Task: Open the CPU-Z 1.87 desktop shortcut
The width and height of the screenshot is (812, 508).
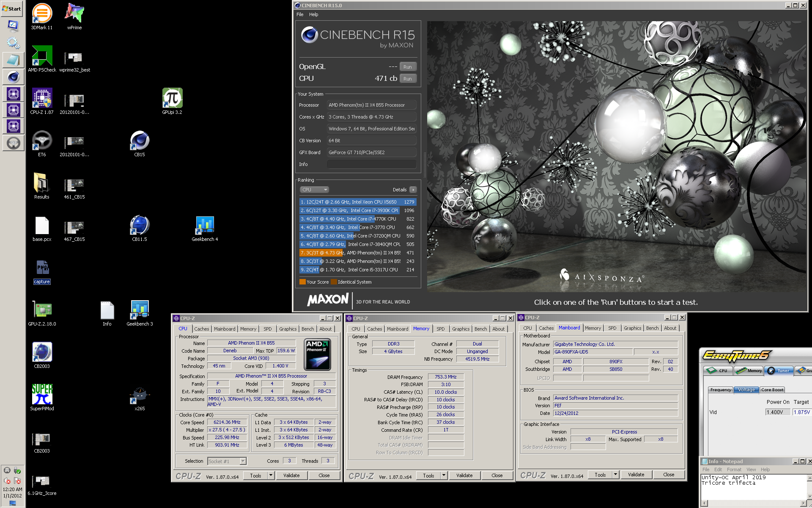Action: [42, 101]
